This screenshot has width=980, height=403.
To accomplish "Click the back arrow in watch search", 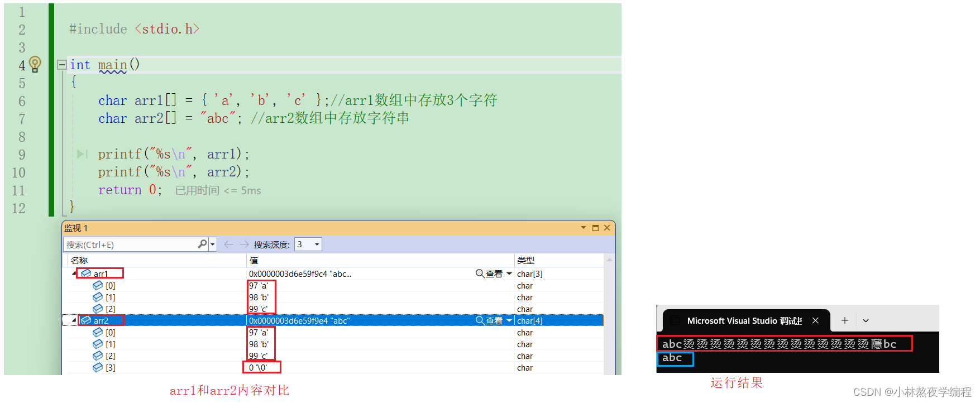I will 228,244.
